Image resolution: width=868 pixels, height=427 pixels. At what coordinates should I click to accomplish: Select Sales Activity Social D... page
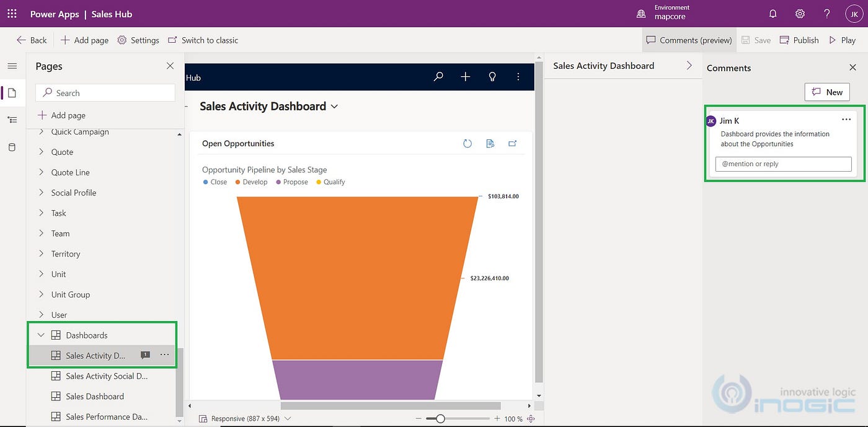(107, 376)
